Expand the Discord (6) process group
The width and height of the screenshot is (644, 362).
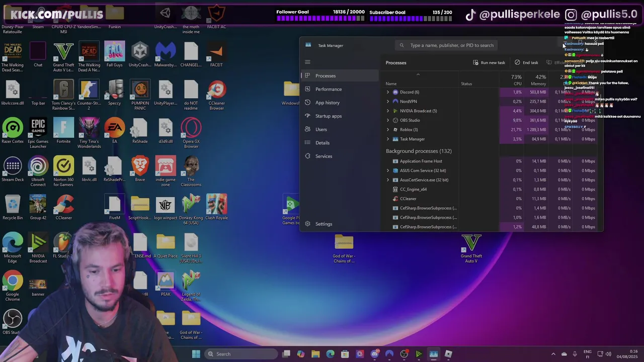point(388,92)
